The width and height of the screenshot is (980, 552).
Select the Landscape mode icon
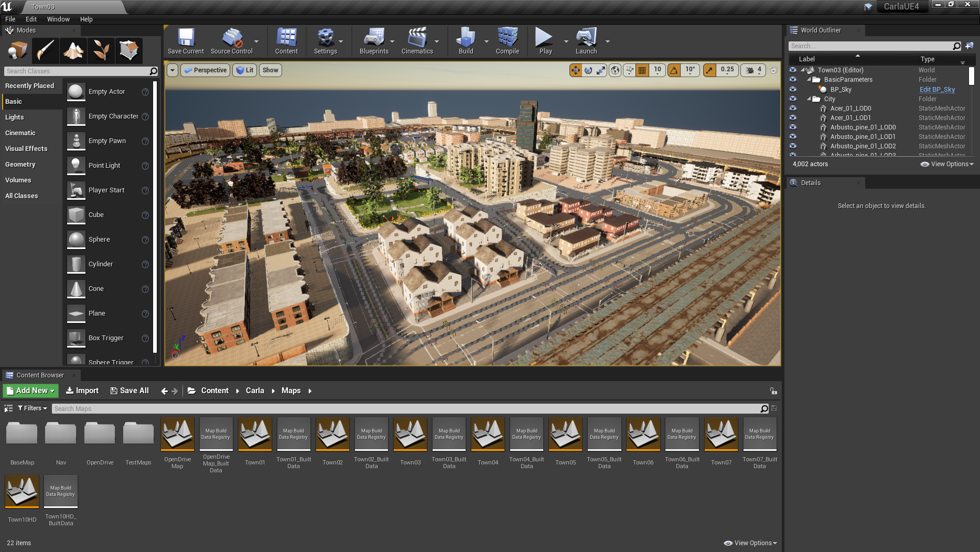point(73,50)
